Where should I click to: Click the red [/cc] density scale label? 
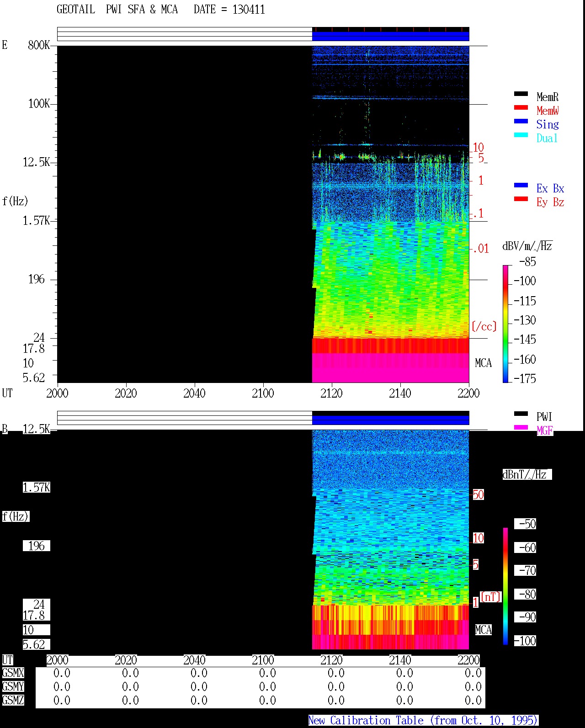[x=484, y=326]
